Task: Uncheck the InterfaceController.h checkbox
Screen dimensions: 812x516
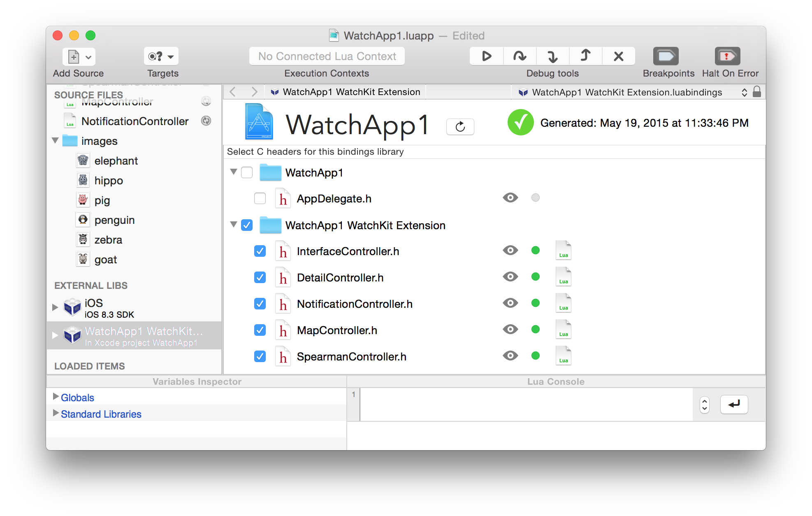Action: tap(260, 251)
